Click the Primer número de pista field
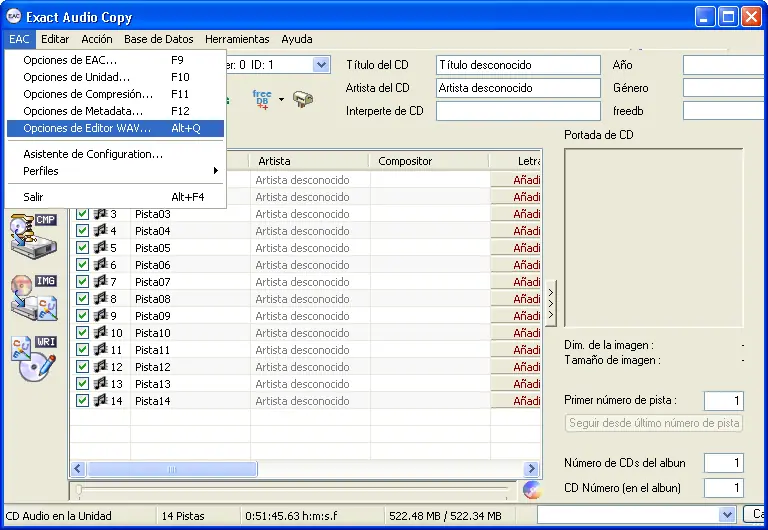 (x=723, y=401)
